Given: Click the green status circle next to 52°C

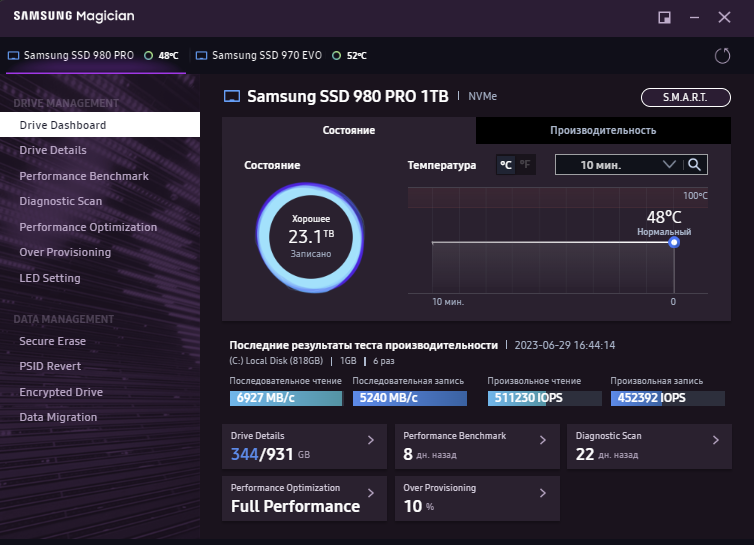Looking at the screenshot, I should click(x=337, y=56).
